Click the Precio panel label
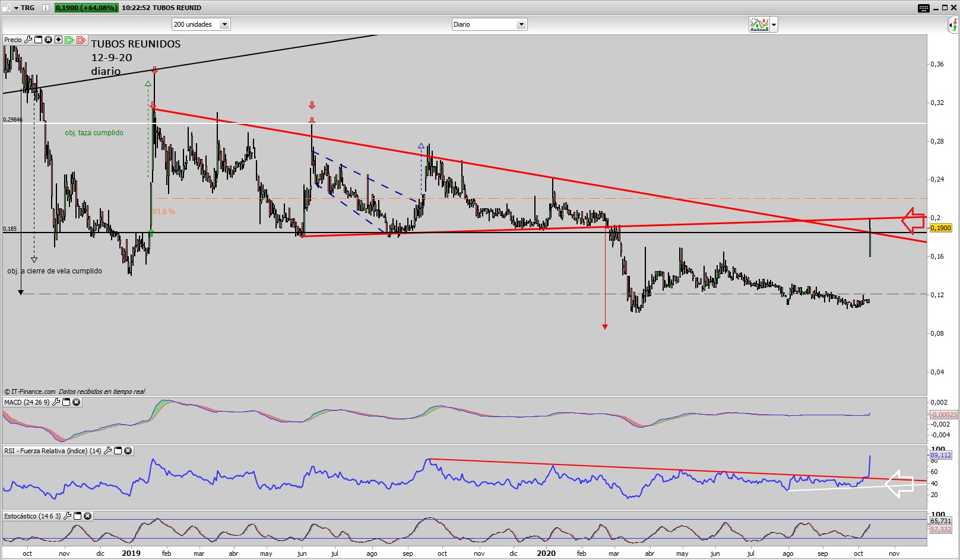Viewport: 960px width, 560px height. [x=13, y=40]
